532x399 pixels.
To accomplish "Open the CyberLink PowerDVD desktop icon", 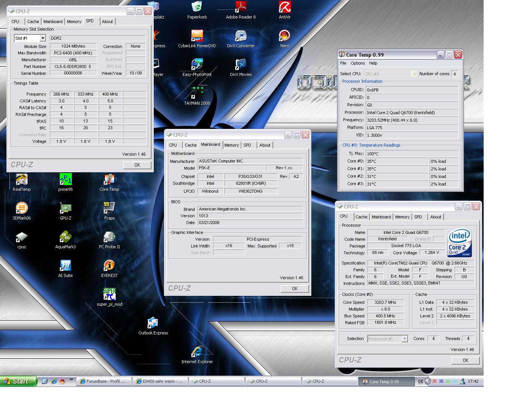I will pos(197,39).
